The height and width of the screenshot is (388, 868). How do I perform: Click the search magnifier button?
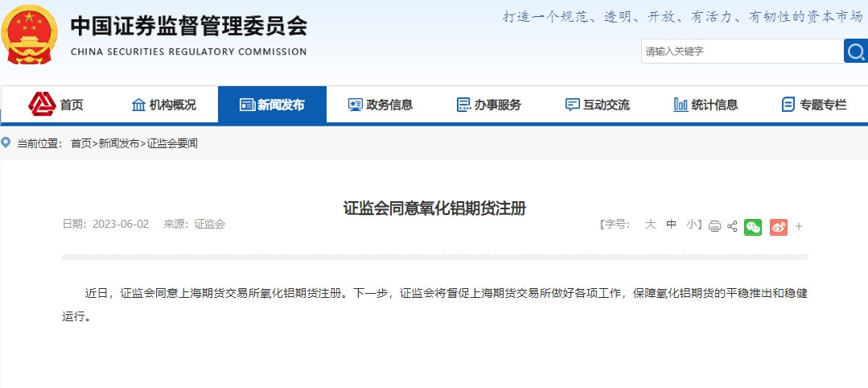pyautogui.click(x=856, y=51)
